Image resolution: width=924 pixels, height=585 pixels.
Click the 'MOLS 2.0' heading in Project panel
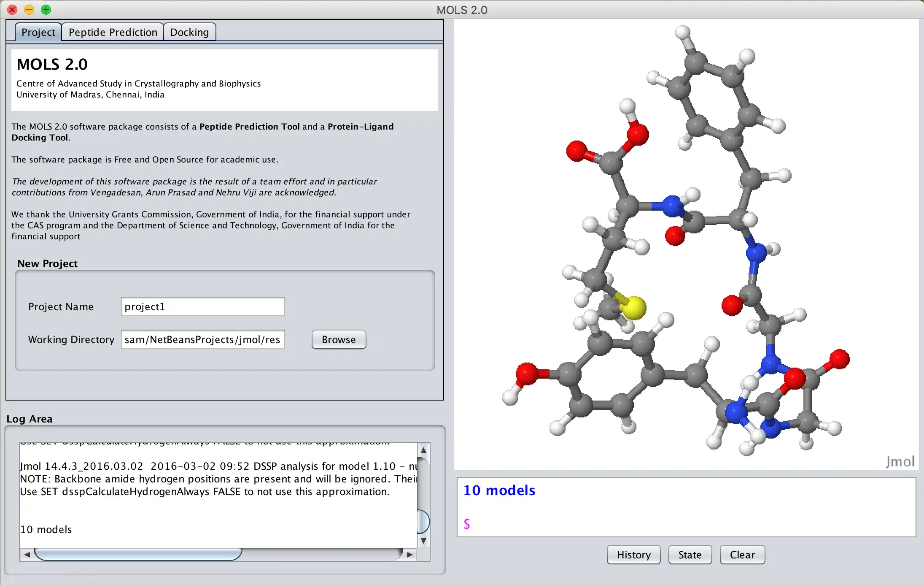point(52,64)
